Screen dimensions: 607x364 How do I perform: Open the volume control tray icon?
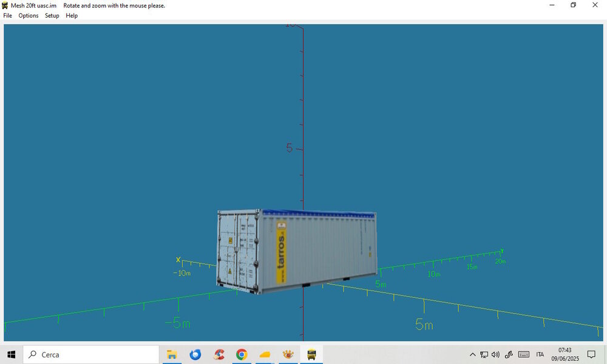coord(495,354)
